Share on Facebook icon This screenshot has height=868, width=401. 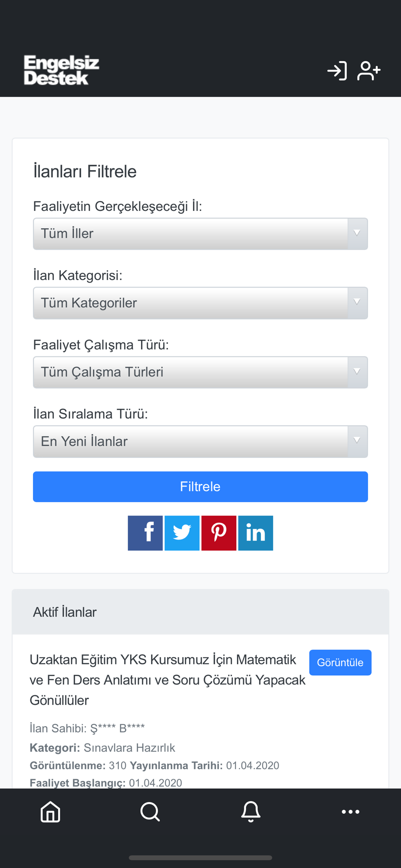tap(145, 533)
